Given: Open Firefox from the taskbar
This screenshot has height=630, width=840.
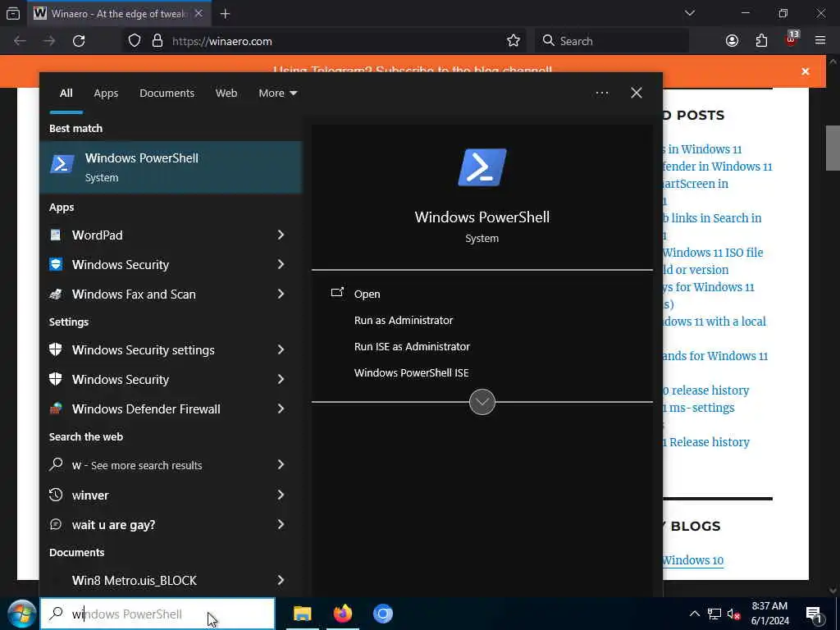Looking at the screenshot, I should [343, 614].
